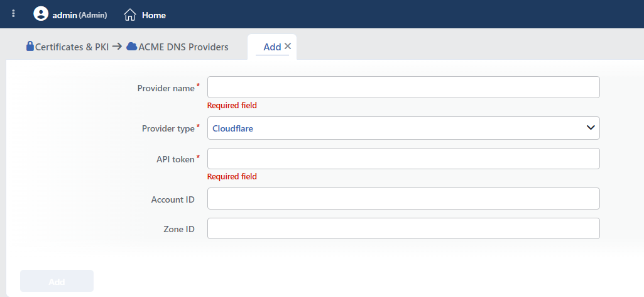Click the Zone ID label
Image resolution: width=644 pixels, height=297 pixels.
point(179,229)
